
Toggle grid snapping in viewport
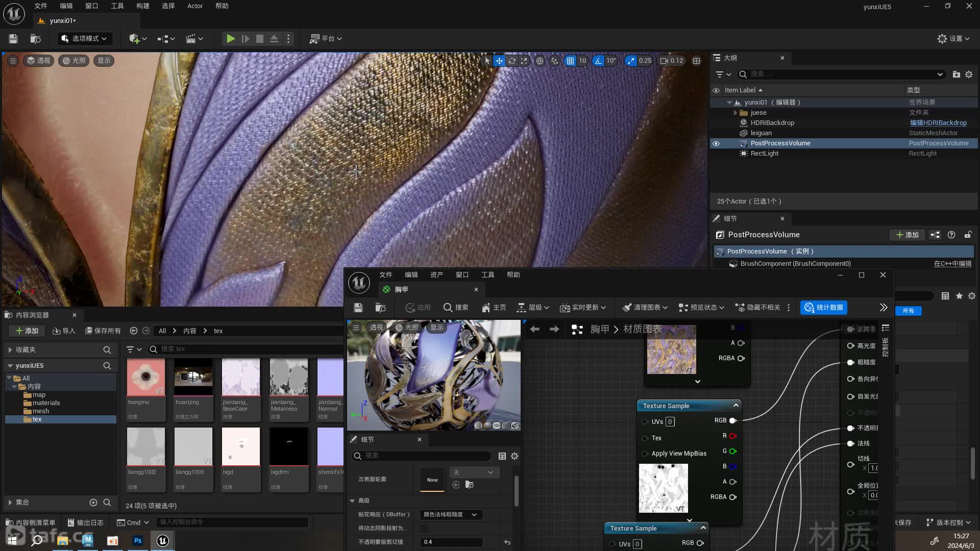(x=570, y=61)
